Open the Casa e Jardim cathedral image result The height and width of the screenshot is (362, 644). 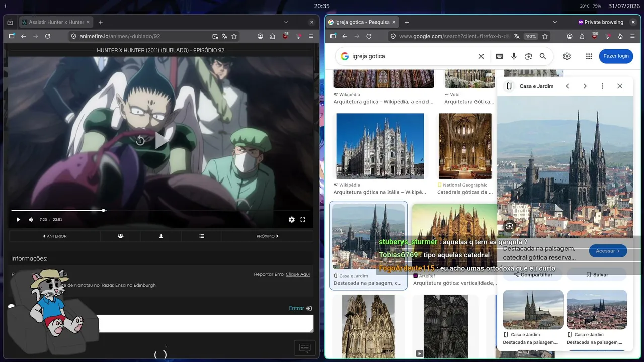[x=368, y=236]
